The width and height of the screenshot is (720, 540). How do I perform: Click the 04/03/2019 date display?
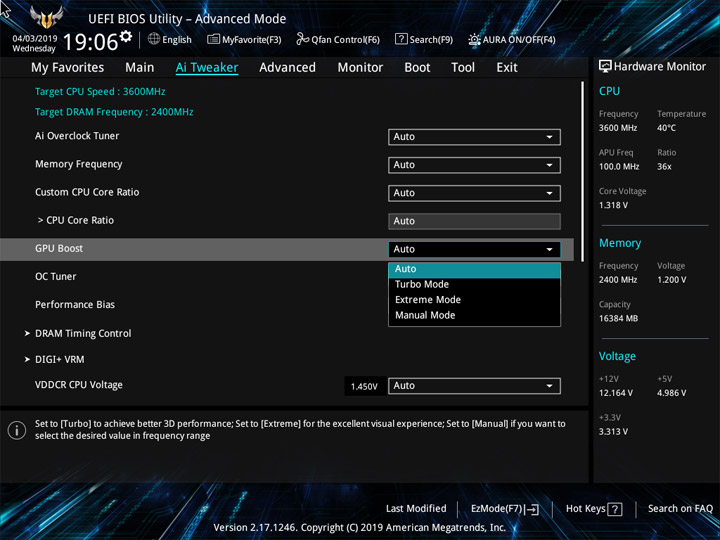coord(34,39)
